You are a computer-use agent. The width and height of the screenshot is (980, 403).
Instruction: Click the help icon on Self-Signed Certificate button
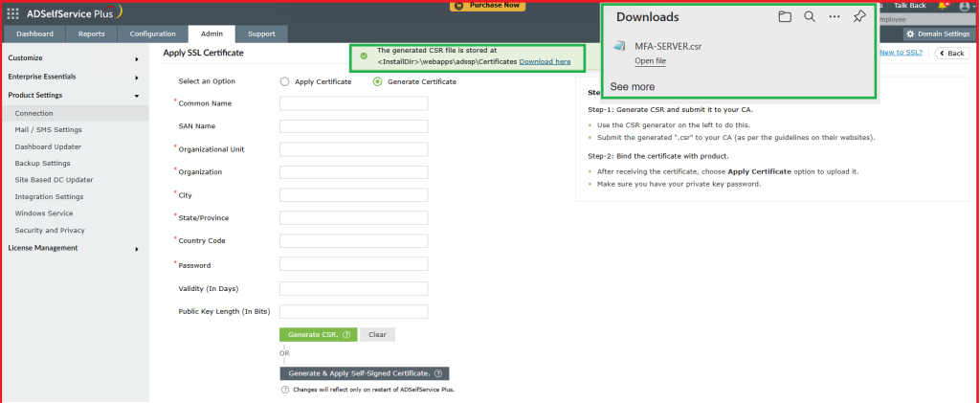pos(438,373)
